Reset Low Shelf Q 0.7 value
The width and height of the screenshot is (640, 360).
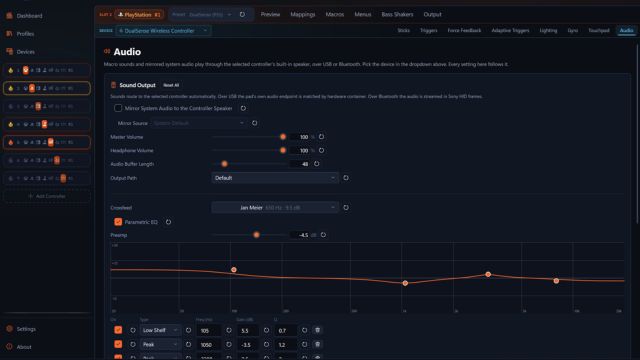click(304, 330)
